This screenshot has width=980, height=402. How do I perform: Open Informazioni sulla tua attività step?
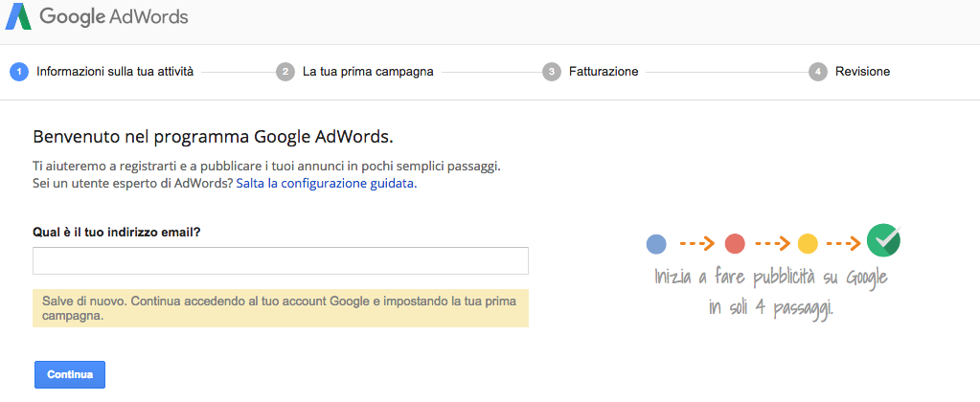pos(115,72)
